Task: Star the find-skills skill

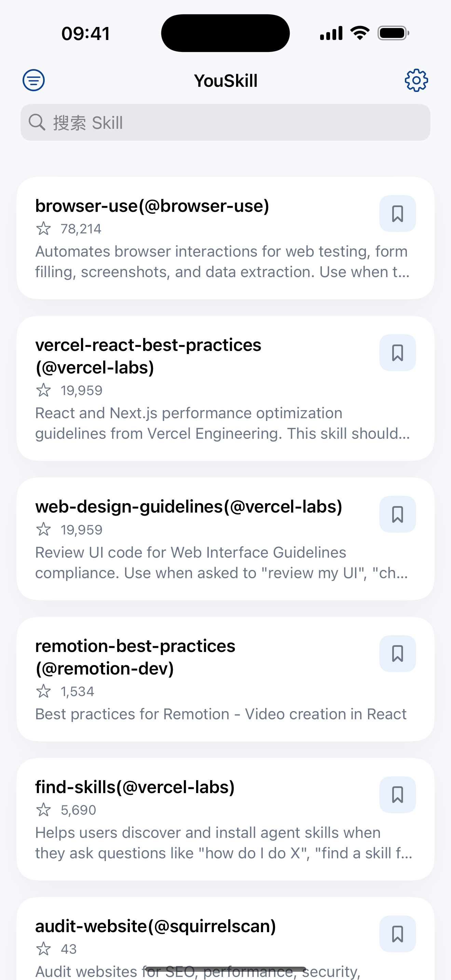Action: click(x=44, y=809)
